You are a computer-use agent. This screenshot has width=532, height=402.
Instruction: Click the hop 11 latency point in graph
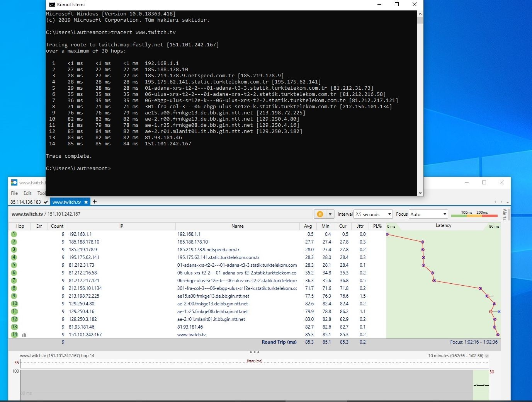491,312
